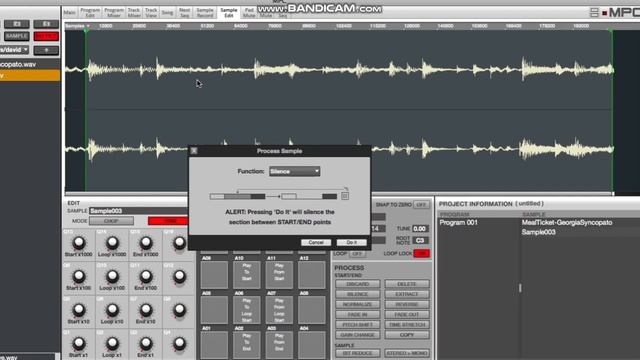Click empty pad A08
The image size is (640, 360).
[x=312, y=310]
